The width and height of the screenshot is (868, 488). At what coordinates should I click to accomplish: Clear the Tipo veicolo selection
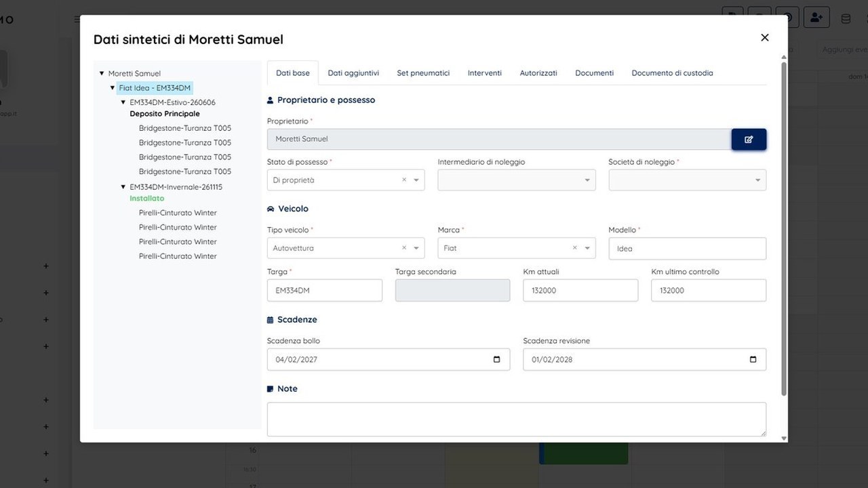[x=404, y=248]
